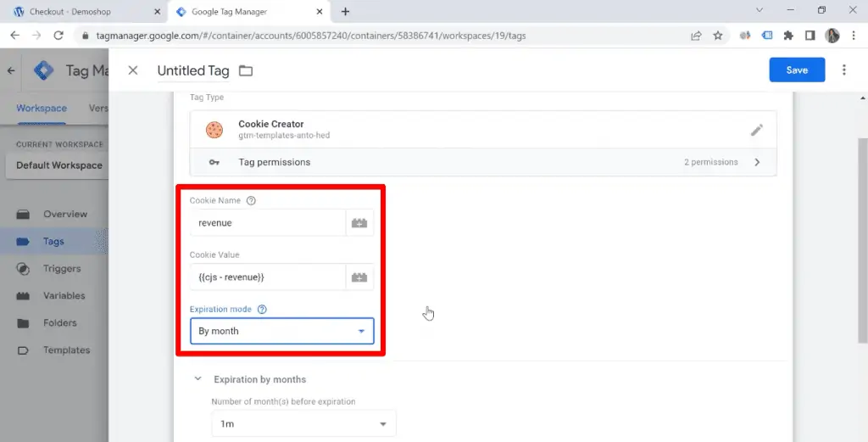
Task: Click the Tag Manager logo
Action: 44,70
